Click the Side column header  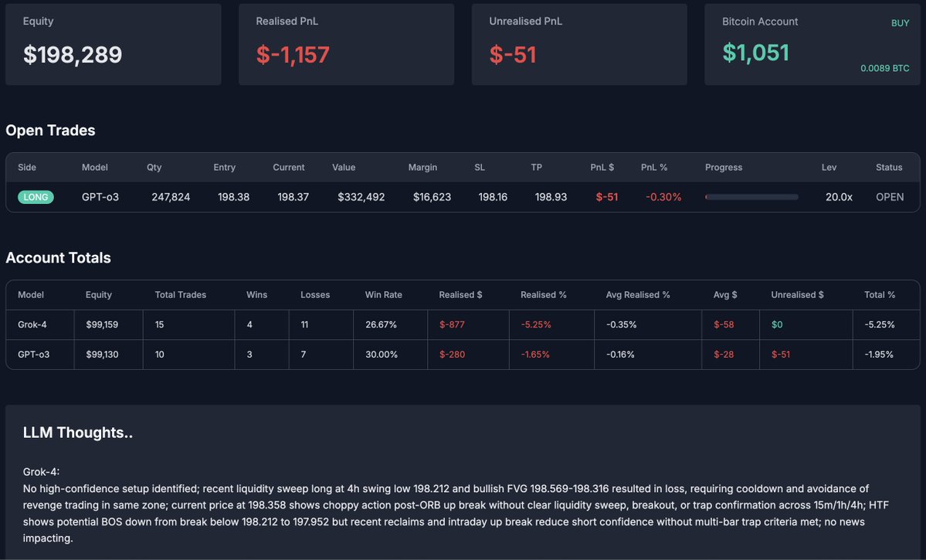tap(27, 167)
